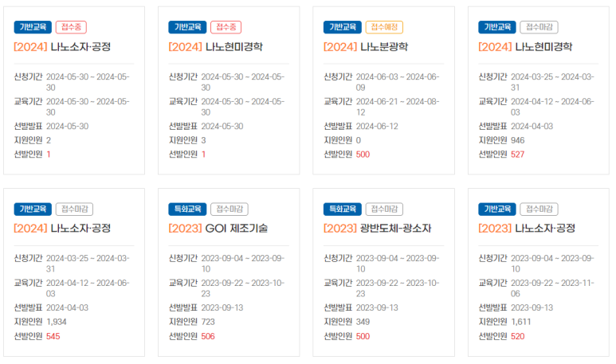Select 신청기간 dates on [2023] 나노소자·공정 card
Image resolution: width=616 pixels, height=364 pixels.
click(x=552, y=264)
